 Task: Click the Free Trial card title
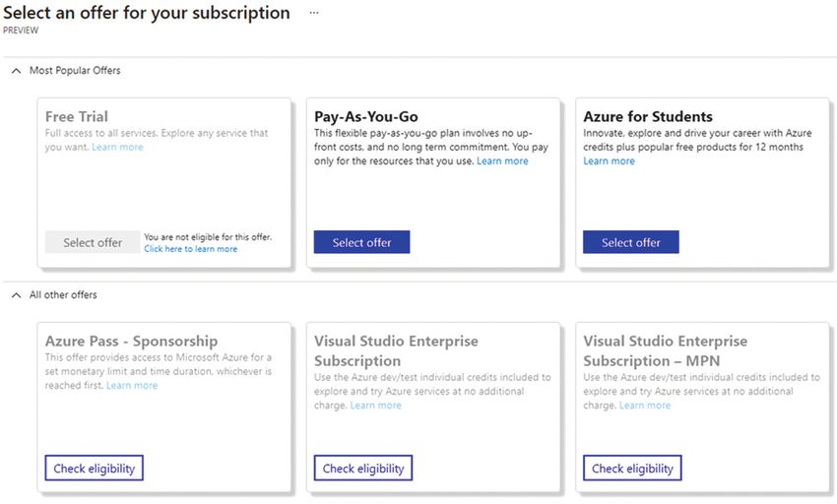tap(77, 116)
